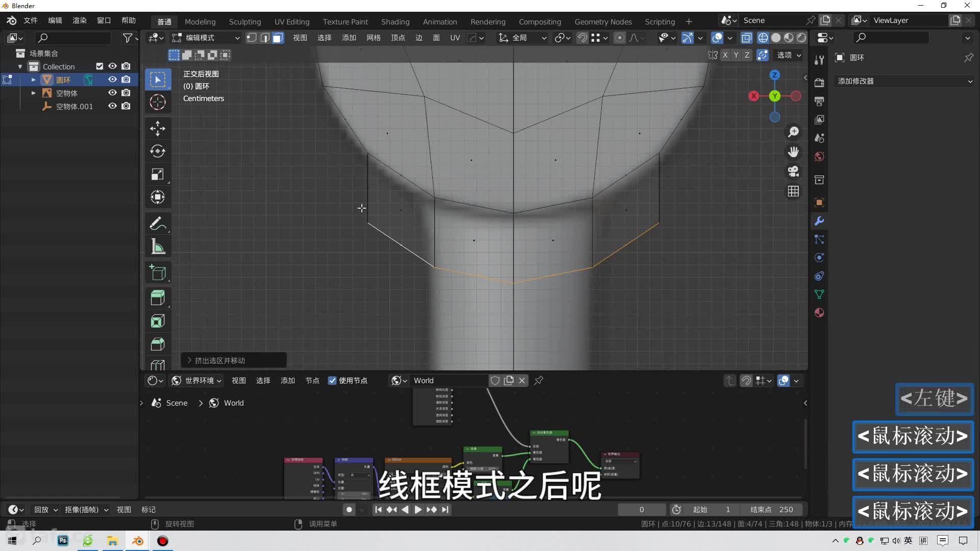
Task: Play the animation forward
Action: point(418,510)
